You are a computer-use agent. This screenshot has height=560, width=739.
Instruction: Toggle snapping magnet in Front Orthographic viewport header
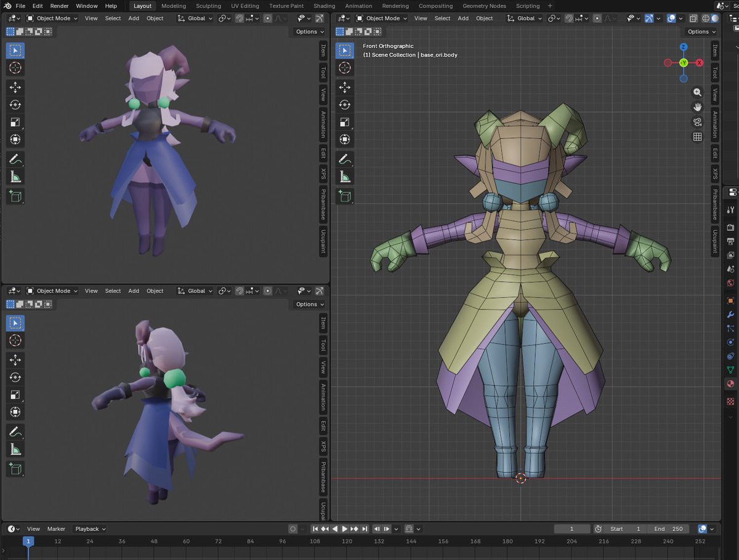tap(568, 18)
